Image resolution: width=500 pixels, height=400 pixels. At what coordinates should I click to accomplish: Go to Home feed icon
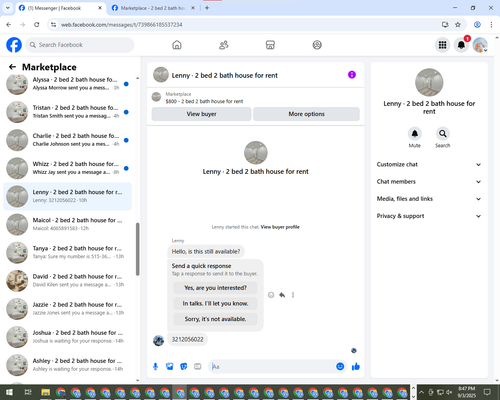(x=177, y=45)
